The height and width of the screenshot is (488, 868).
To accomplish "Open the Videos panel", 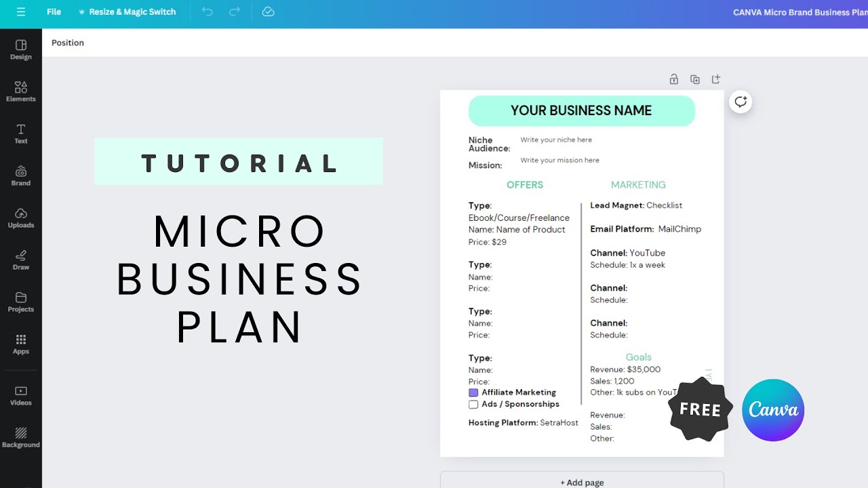I will pos(21,396).
